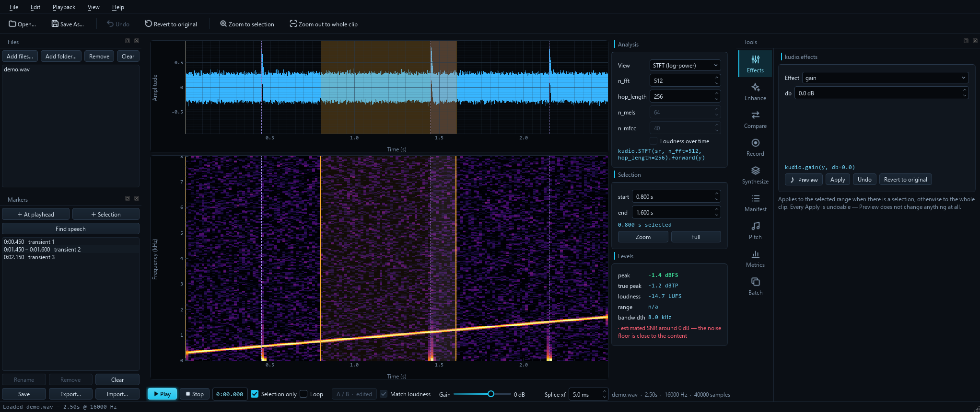Increase the hop_length stepper value
Image resolution: width=980 pixels, height=412 pixels.
pos(717,94)
